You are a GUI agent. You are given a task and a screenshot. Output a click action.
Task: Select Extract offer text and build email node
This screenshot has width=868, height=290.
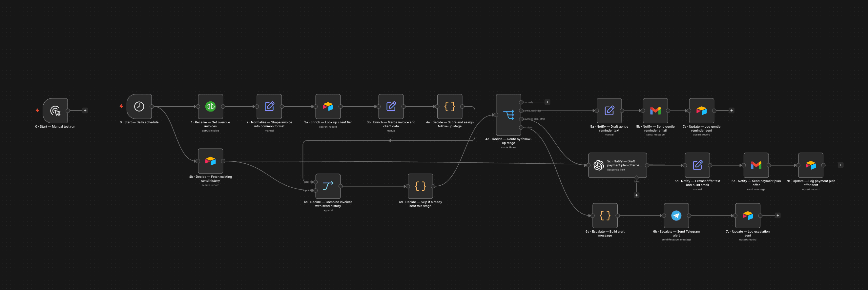[697, 165]
